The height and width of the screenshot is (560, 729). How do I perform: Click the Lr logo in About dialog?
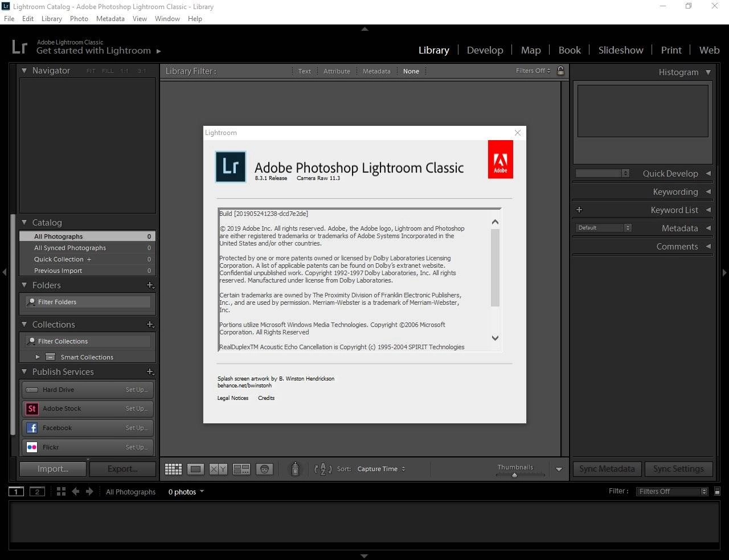(x=231, y=166)
